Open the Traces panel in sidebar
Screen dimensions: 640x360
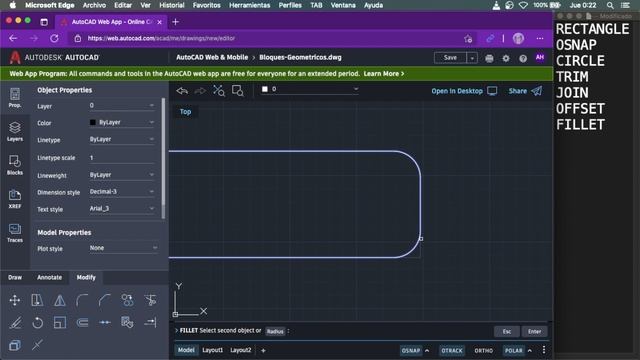pyautogui.click(x=15, y=233)
